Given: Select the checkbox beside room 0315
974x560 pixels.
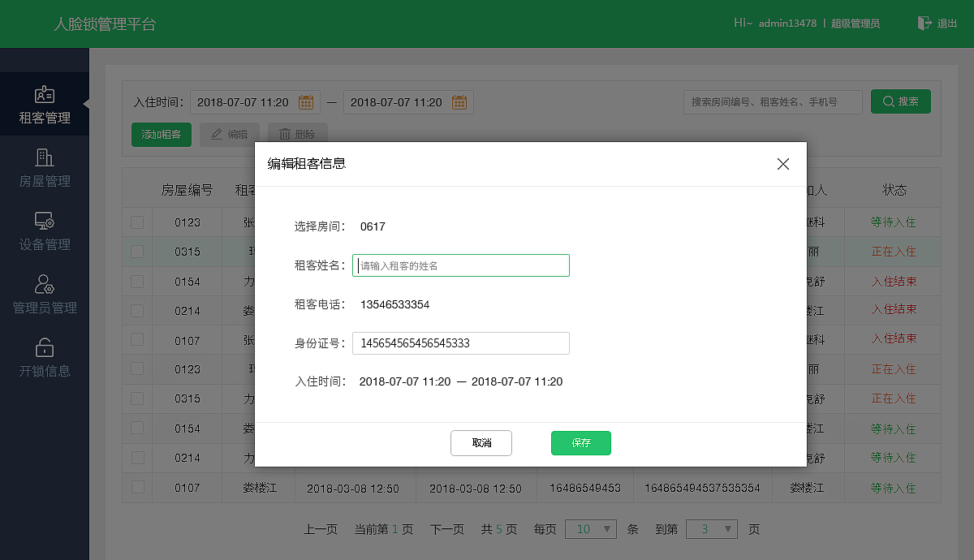Looking at the screenshot, I should click(x=138, y=252).
